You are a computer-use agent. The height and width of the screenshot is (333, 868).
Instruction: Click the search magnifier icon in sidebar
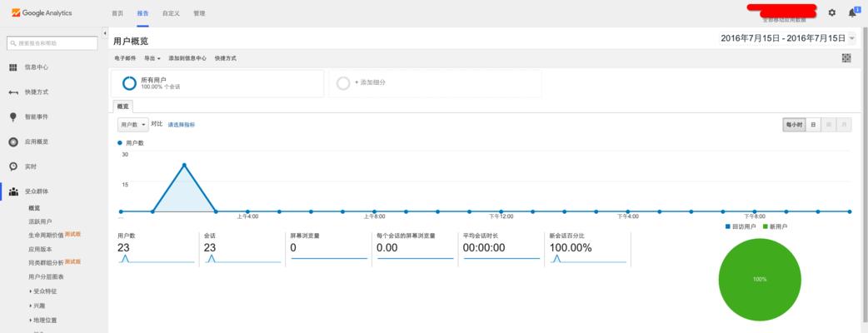(x=13, y=43)
